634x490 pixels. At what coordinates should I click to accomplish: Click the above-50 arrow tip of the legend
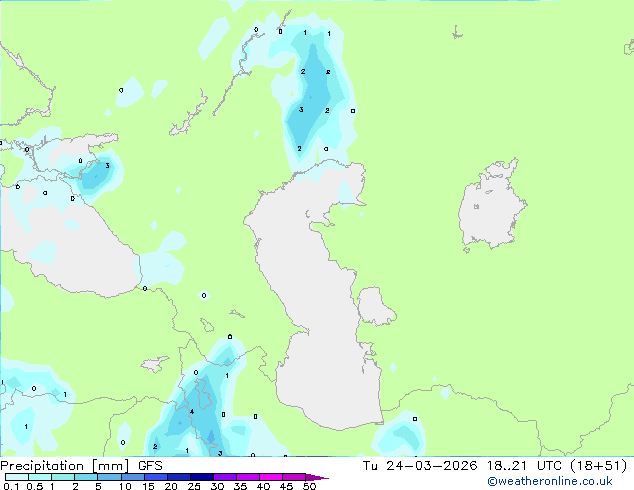[x=317, y=477]
